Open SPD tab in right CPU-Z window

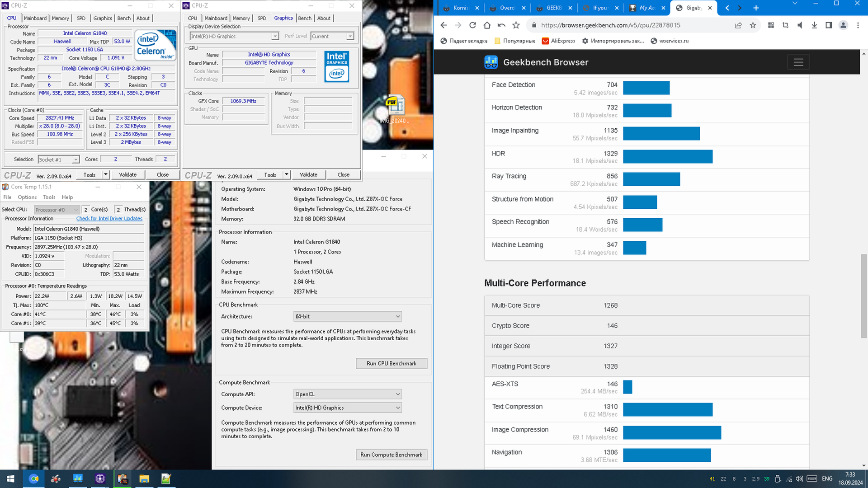262,18
